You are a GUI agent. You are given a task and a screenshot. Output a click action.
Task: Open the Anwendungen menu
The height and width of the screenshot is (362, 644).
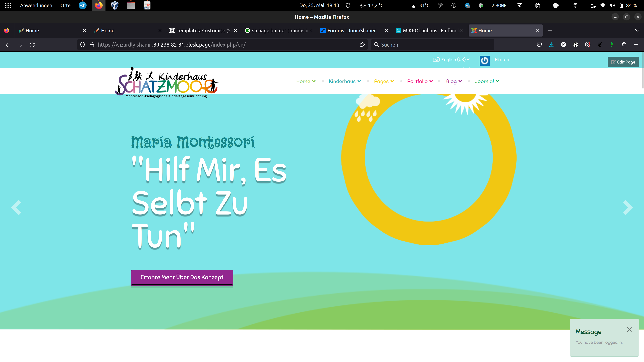(36, 5)
